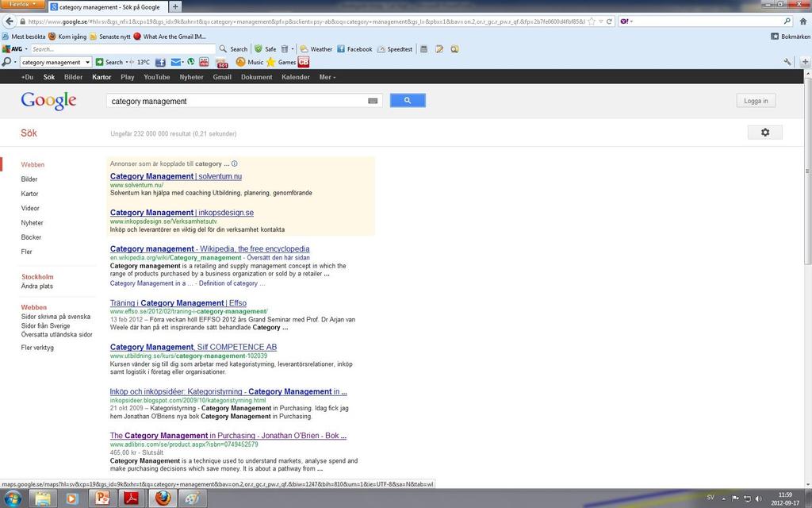
Task: Click the on-screen keyboard icon in Google search box
Action: (x=373, y=101)
